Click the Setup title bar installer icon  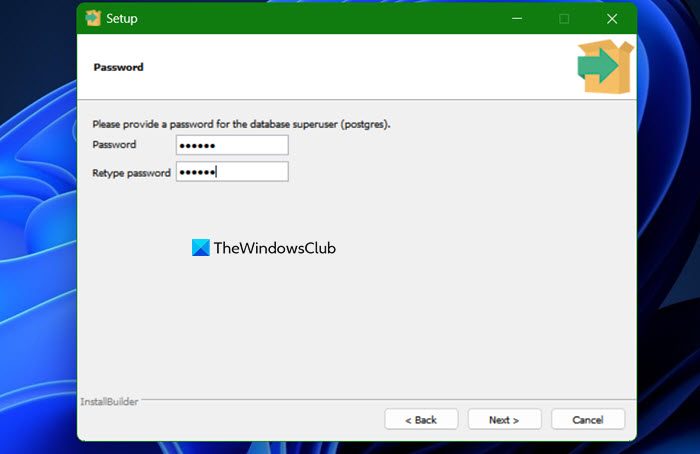pyautogui.click(x=93, y=18)
